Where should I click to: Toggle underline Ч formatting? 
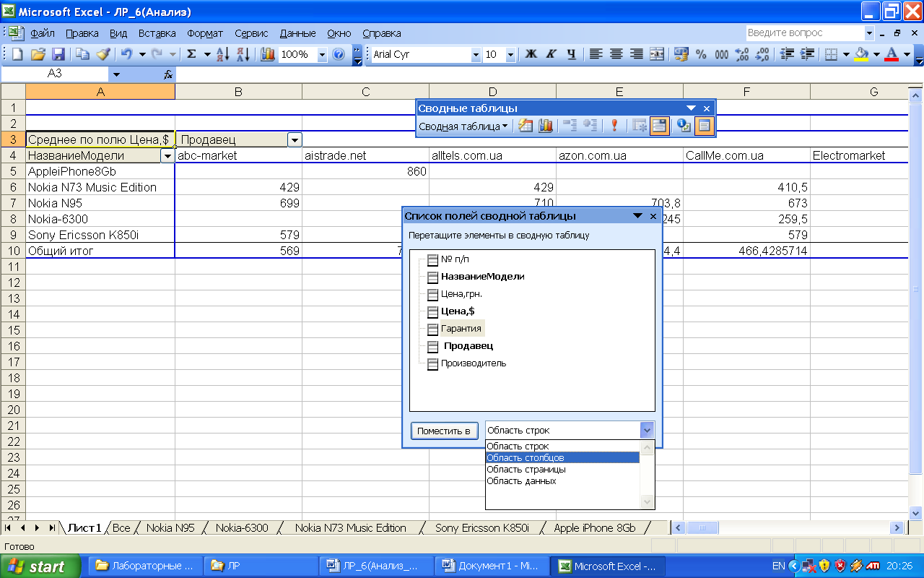coord(572,54)
